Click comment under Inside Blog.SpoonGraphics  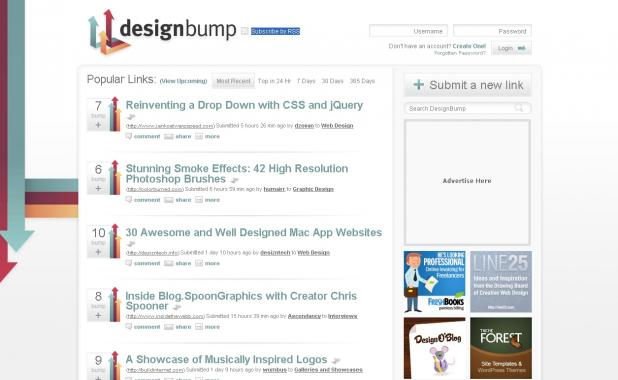click(143, 327)
